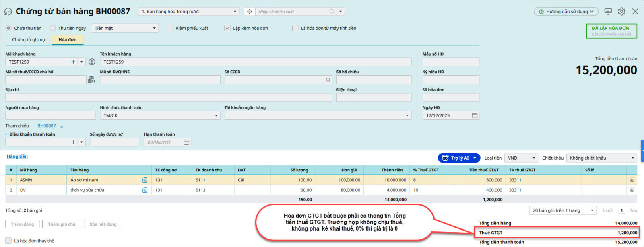This screenshot has height=247, width=644.
Task: Open the BH00087 reference link
Action: click(x=47, y=126)
